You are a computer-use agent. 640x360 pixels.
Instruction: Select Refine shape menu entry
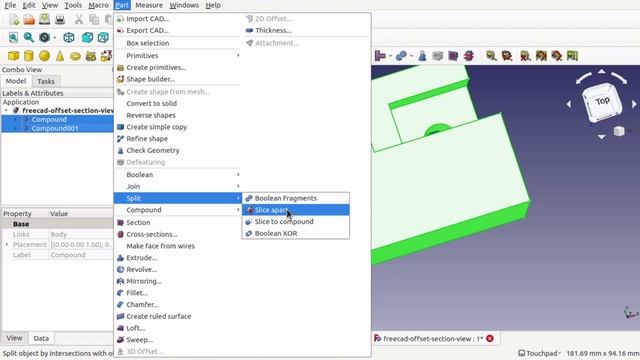[x=178, y=139]
